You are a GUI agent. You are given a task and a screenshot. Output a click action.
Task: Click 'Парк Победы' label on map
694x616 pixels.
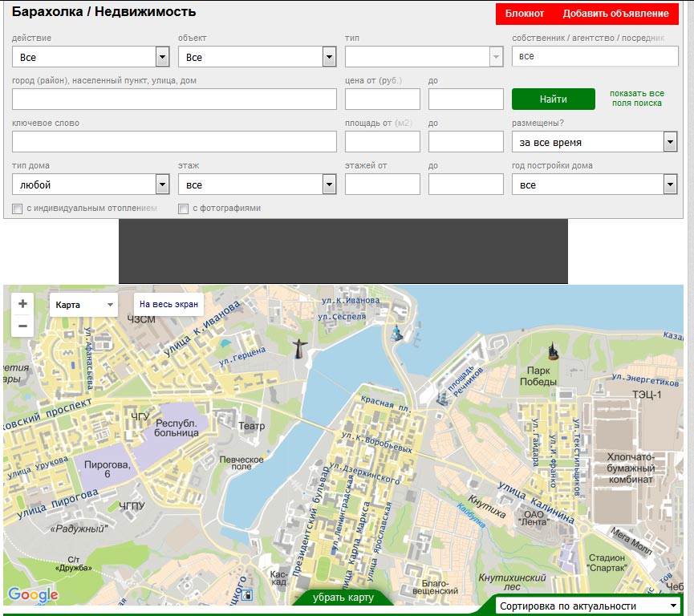click(538, 376)
